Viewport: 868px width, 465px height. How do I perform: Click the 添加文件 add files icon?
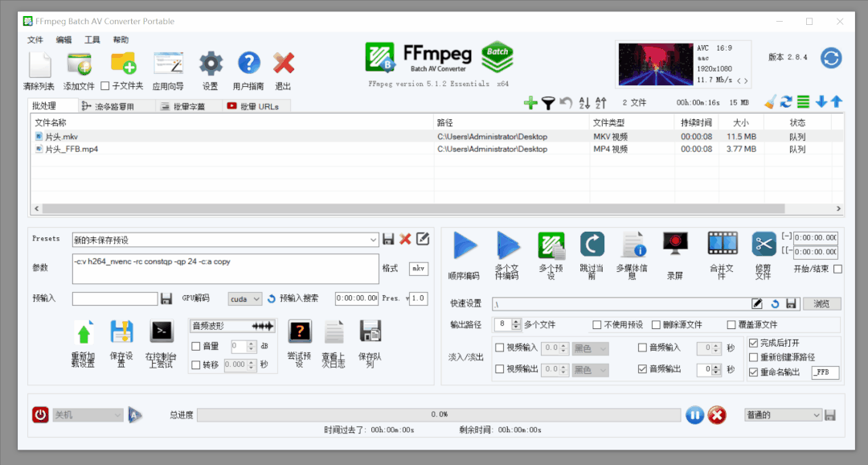coord(79,64)
